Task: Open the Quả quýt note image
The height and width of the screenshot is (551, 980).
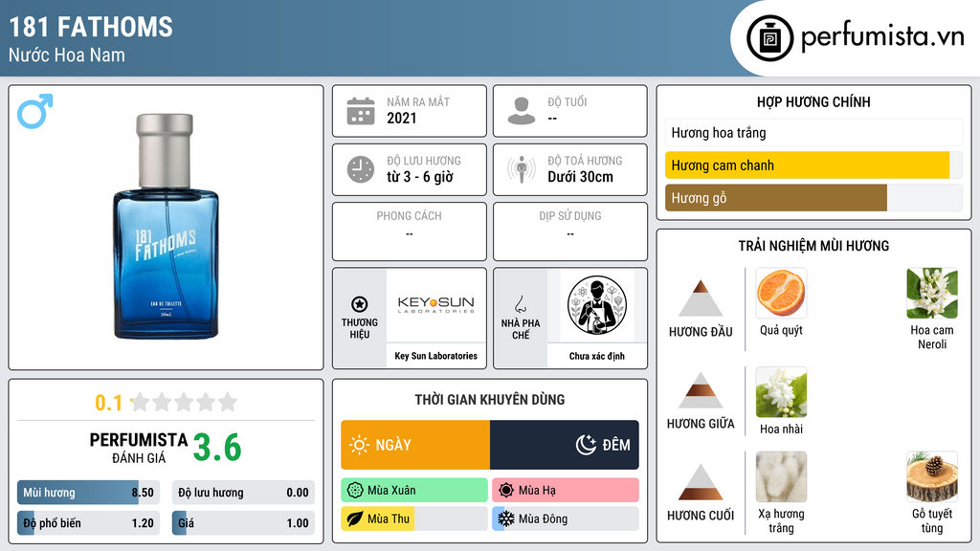Action: 781,293
